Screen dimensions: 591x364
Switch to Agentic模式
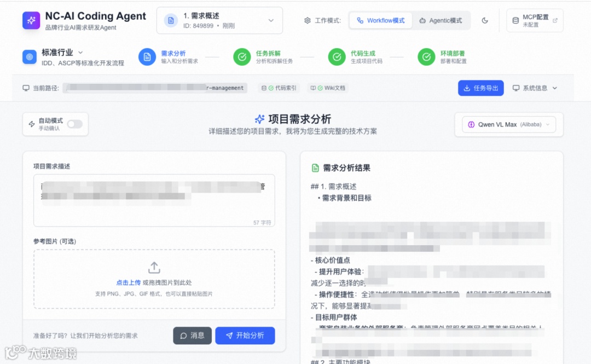(x=441, y=20)
